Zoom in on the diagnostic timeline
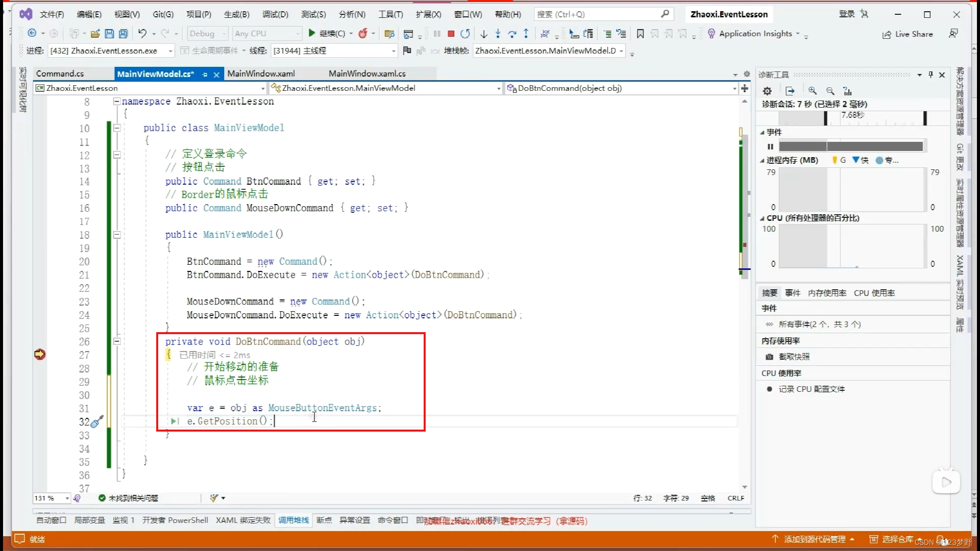The width and height of the screenshot is (980, 551). tap(813, 91)
